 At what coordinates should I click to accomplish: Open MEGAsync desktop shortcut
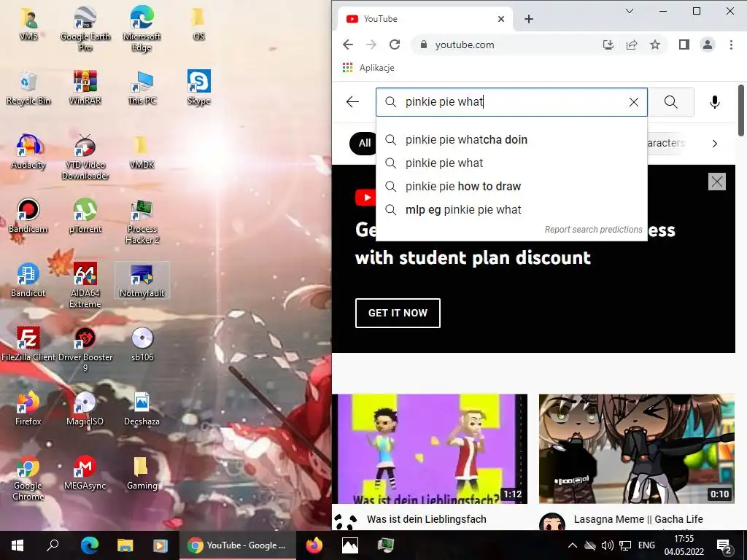point(85,474)
